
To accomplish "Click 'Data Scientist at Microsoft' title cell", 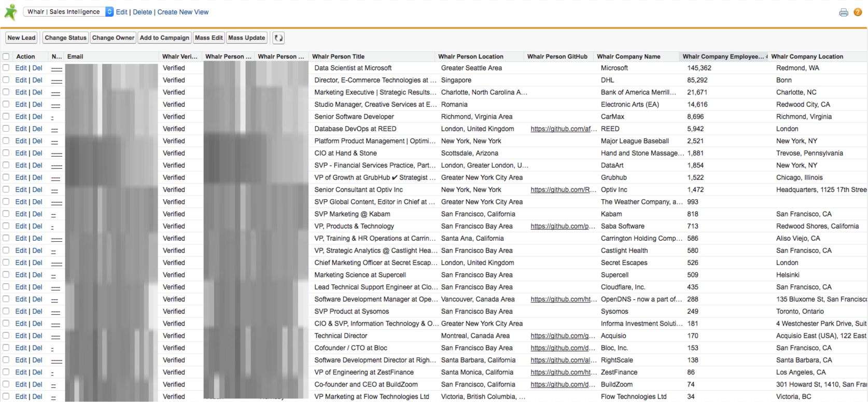I will click(353, 68).
